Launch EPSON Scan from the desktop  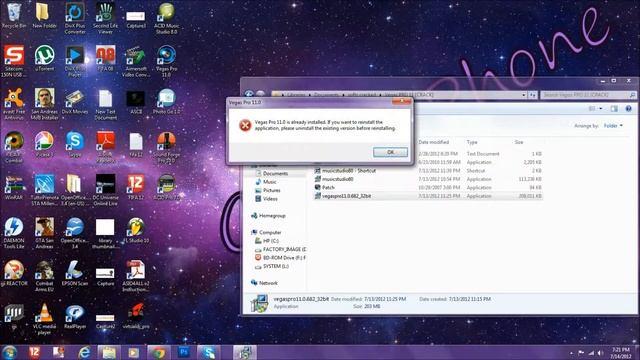click(75, 273)
